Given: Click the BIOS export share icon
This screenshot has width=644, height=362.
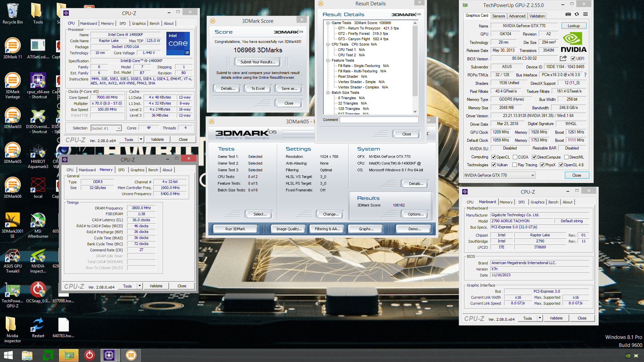Looking at the screenshot, I should (x=563, y=58).
